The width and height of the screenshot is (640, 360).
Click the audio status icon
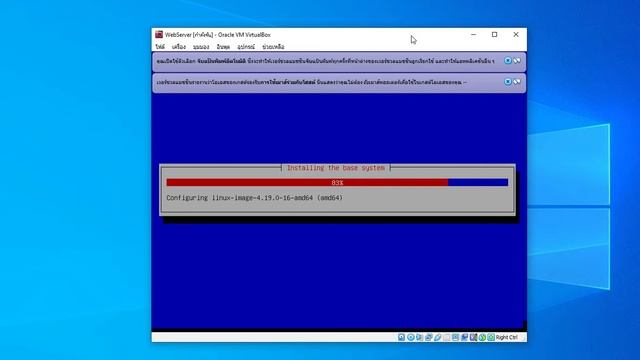click(419, 337)
